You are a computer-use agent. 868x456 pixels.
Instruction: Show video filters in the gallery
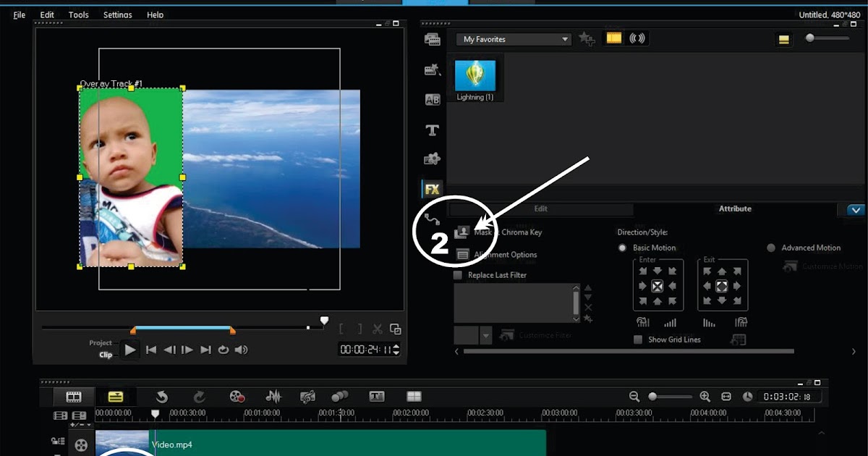[x=613, y=38]
